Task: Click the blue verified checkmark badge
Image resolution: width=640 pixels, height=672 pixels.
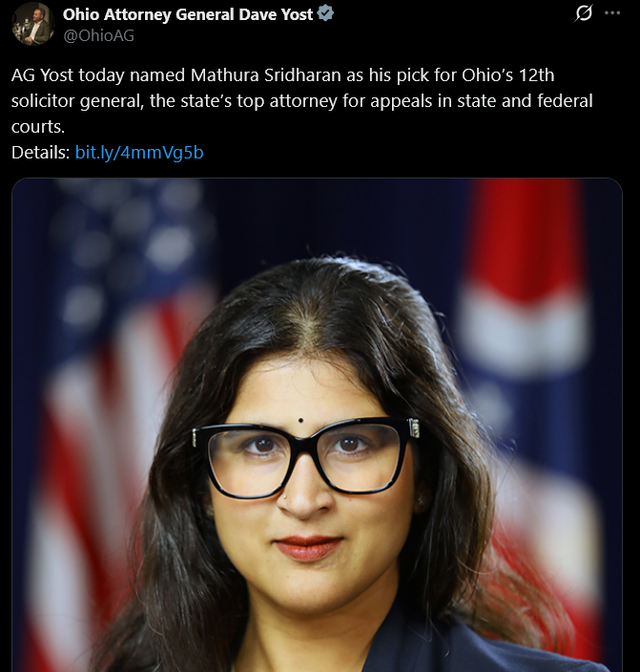Action: [325, 13]
